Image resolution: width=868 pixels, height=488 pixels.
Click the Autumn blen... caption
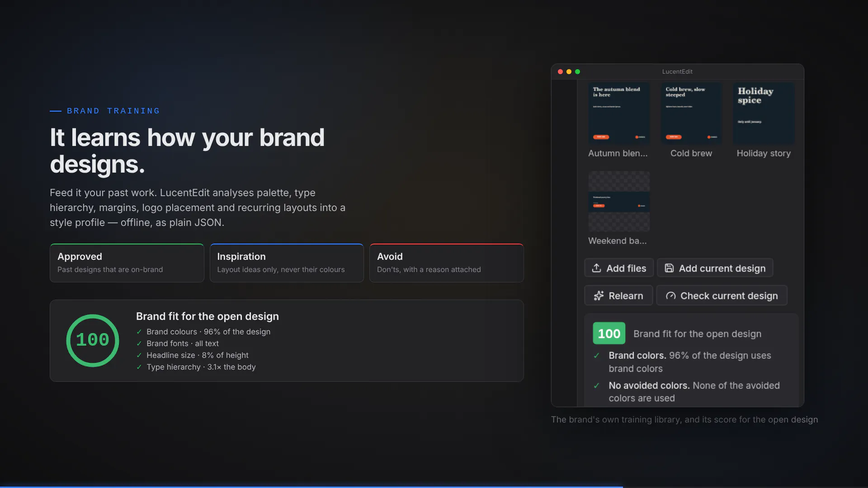(x=618, y=153)
